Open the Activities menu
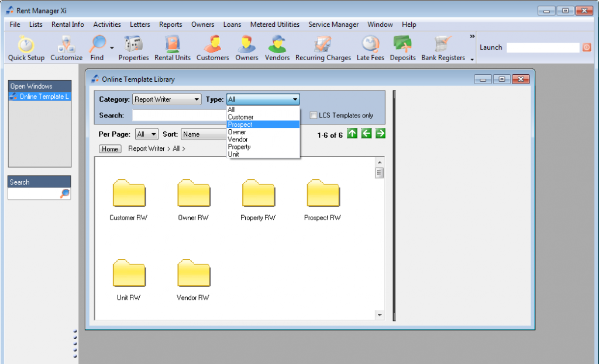 pos(107,25)
